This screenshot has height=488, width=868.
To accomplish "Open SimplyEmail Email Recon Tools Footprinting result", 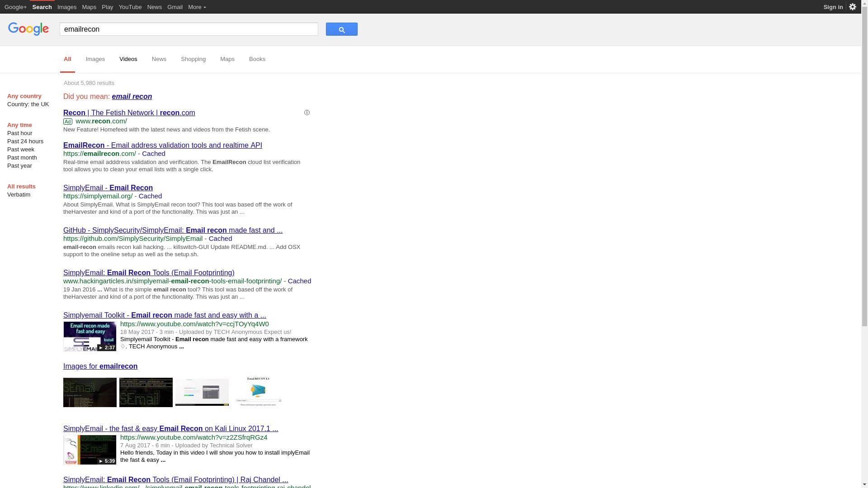I will (149, 272).
